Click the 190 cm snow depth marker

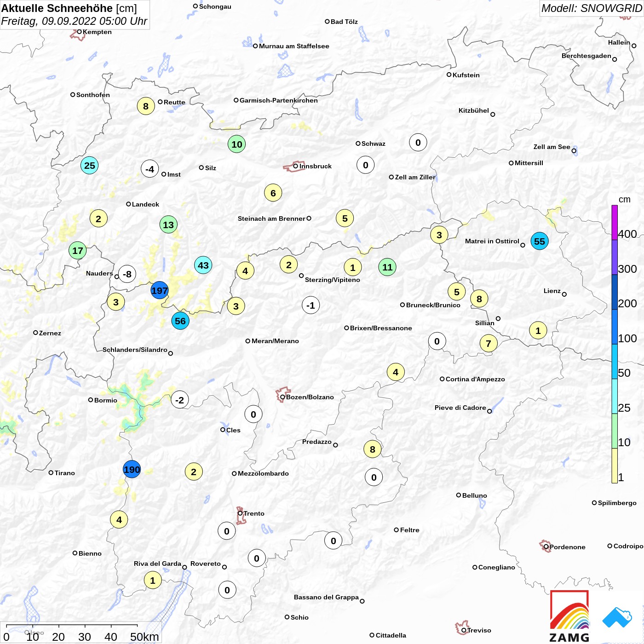click(x=132, y=469)
